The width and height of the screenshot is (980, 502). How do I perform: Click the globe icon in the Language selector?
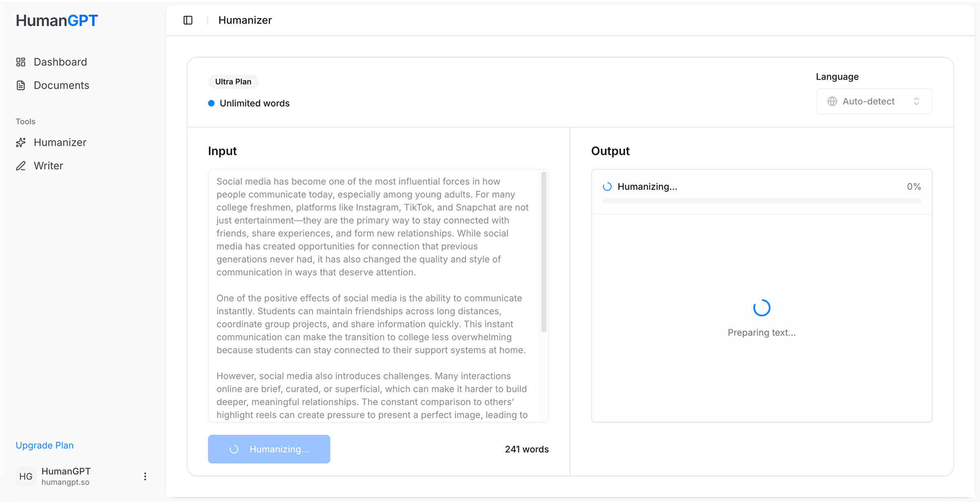(x=832, y=101)
